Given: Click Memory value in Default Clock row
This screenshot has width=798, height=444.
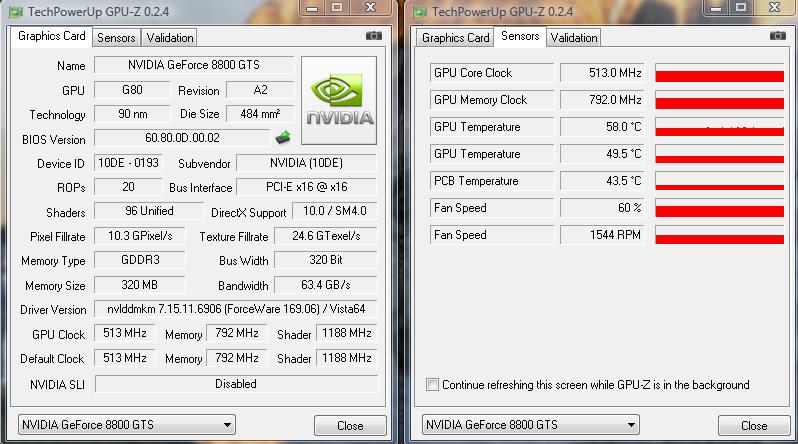Looking at the screenshot, I should (237, 358).
